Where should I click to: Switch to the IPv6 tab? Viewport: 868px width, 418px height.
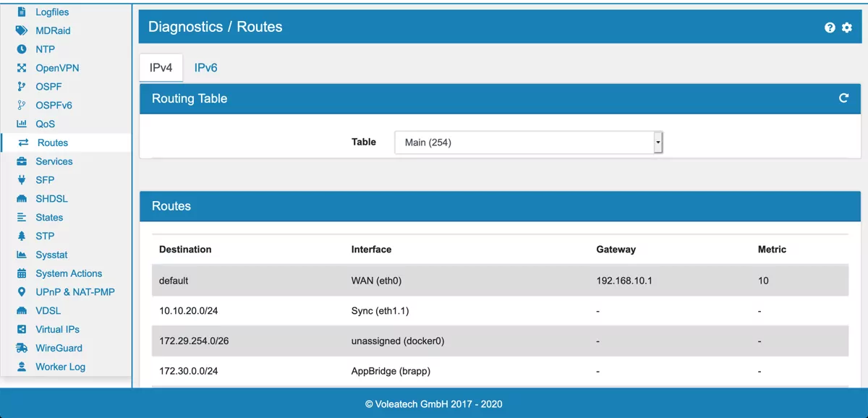tap(205, 67)
